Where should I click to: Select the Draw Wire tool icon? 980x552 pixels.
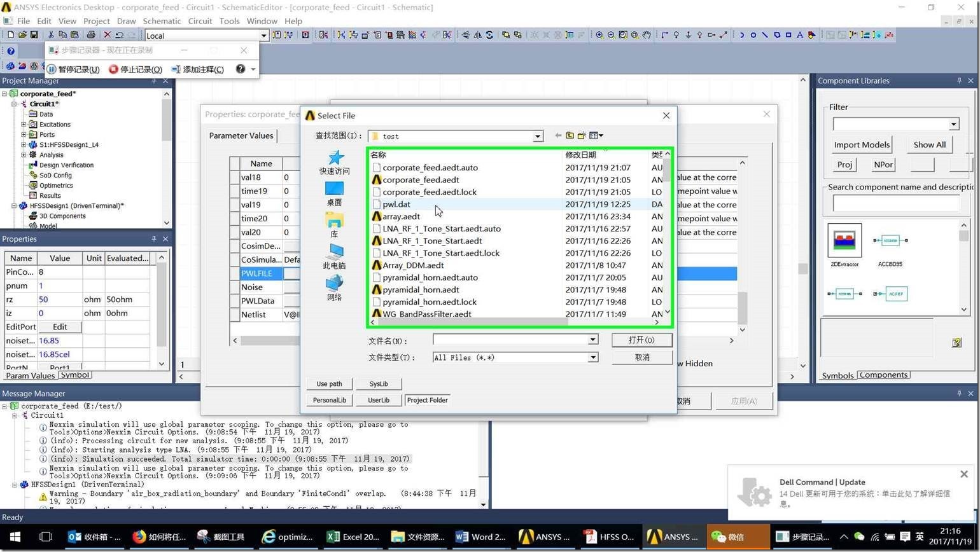click(x=664, y=35)
